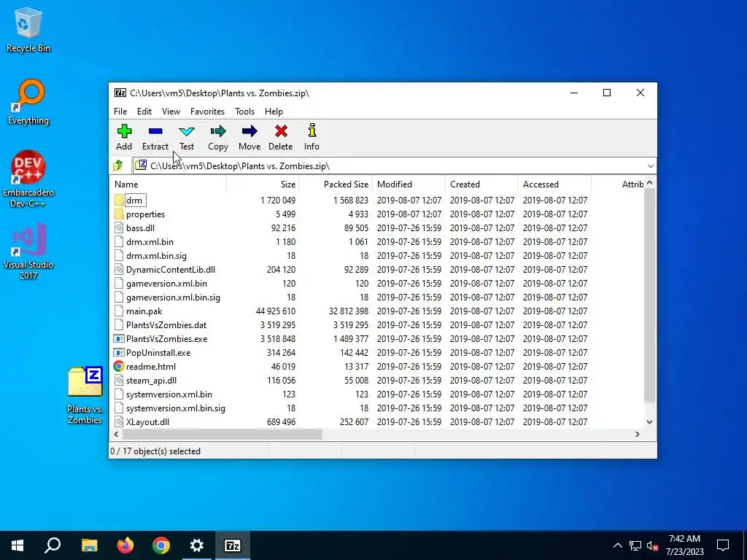Select the PlantsVsZombies.exe file icon
This screenshot has height=560, width=747.
pyautogui.click(x=119, y=338)
